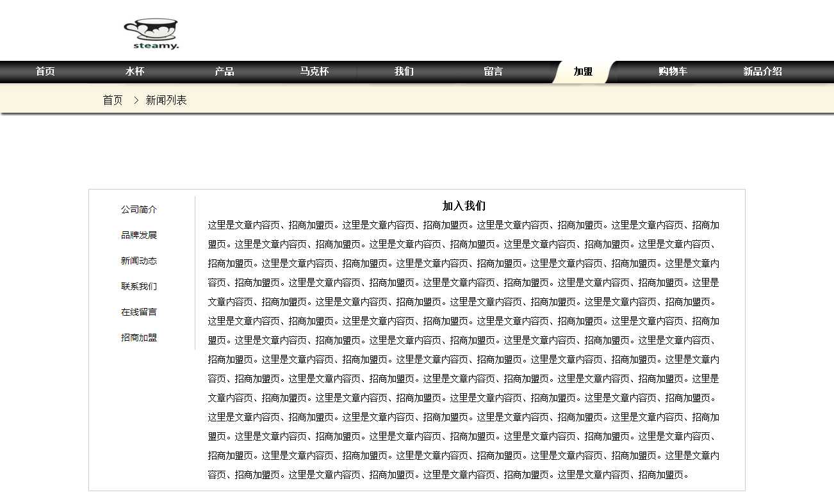Click 我们 in the top navigation

point(404,72)
